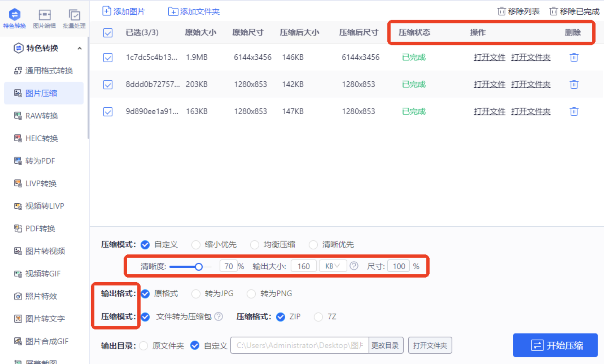
Task: Click help icon beside 文件转为压缩包
Action: [x=219, y=316]
